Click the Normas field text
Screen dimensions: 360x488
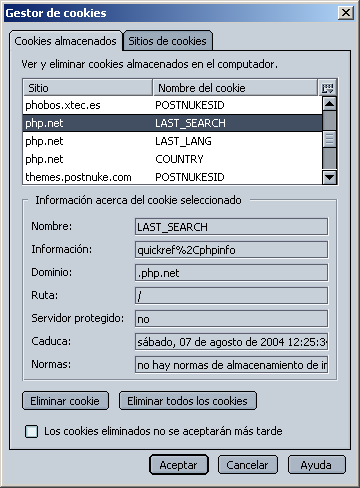[x=231, y=365]
